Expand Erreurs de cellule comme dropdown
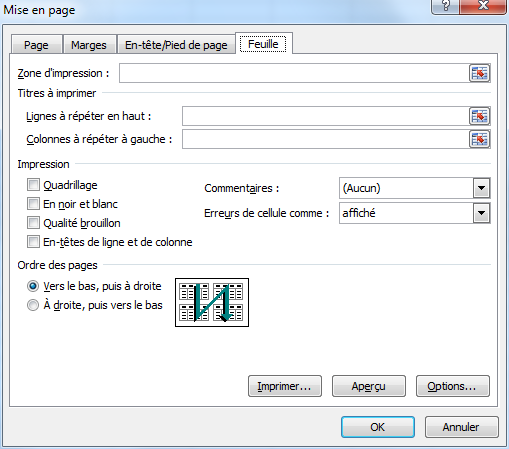The image size is (509, 449). [x=481, y=213]
